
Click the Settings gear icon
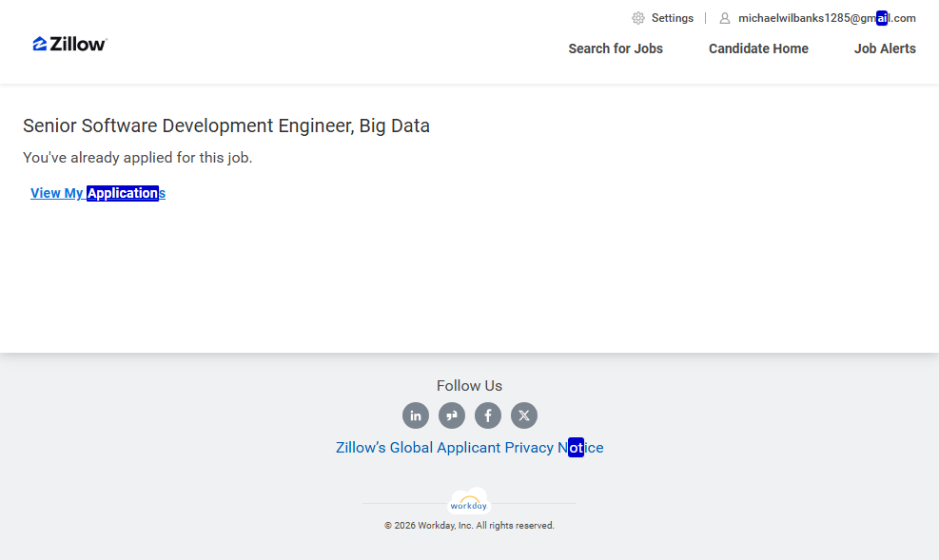(x=638, y=18)
